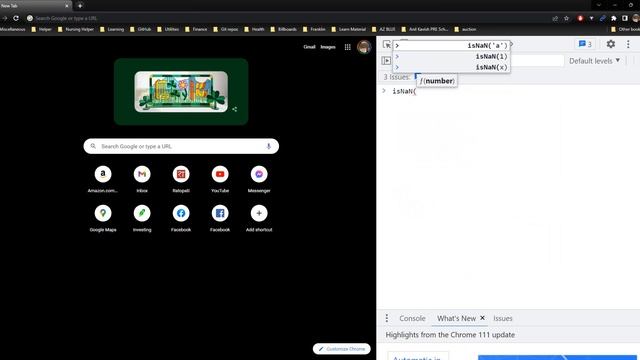Switch to the Console drawer tab
This screenshot has width=640, height=360.
(412, 318)
